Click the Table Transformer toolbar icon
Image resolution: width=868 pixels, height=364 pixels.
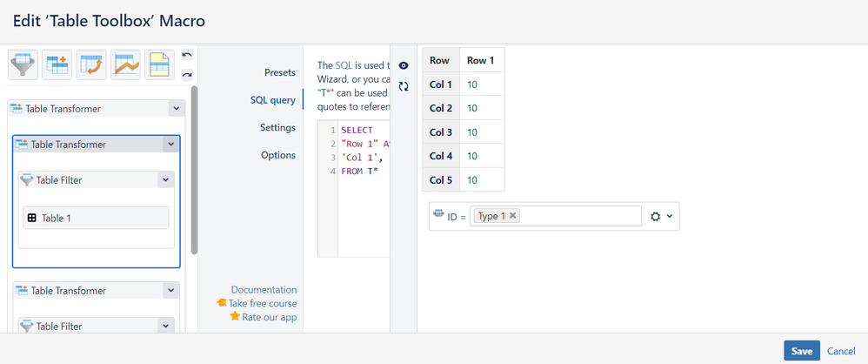[57, 64]
